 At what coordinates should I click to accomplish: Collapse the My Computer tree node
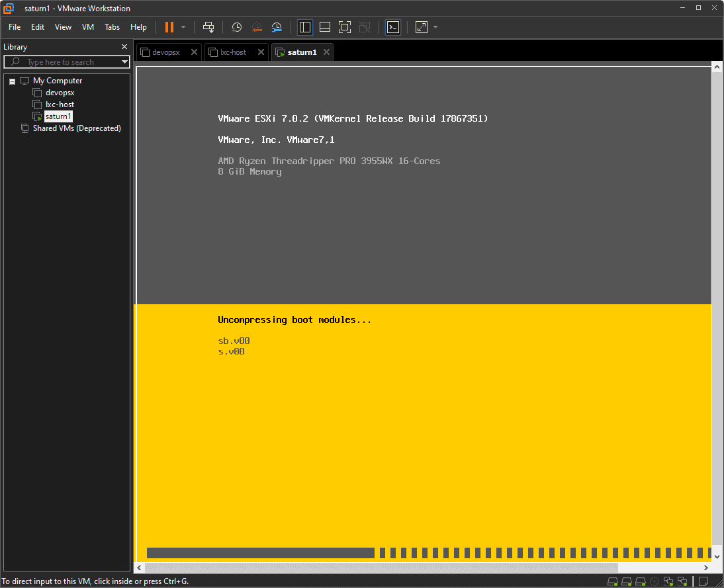[12, 81]
